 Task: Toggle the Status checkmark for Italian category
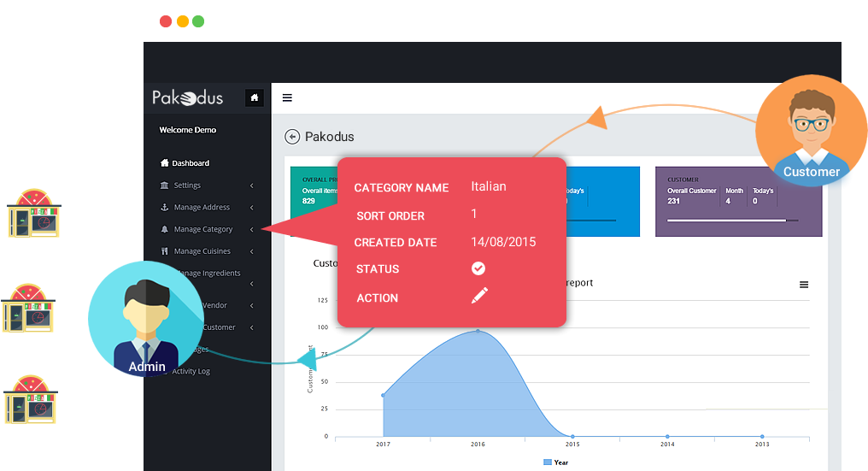(x=478, y=268)
